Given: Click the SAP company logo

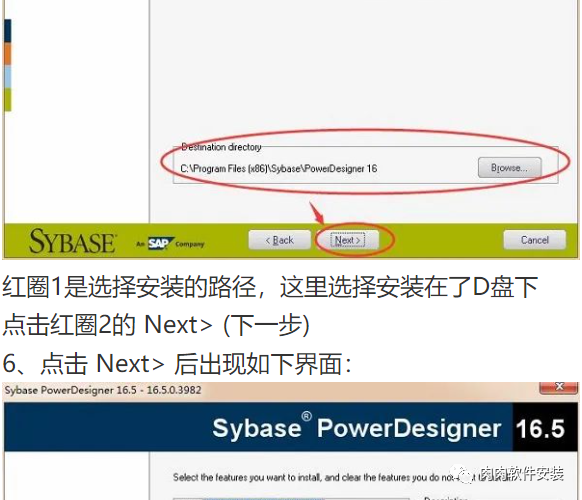Looking at the screenshot, I should click(160, 244).
